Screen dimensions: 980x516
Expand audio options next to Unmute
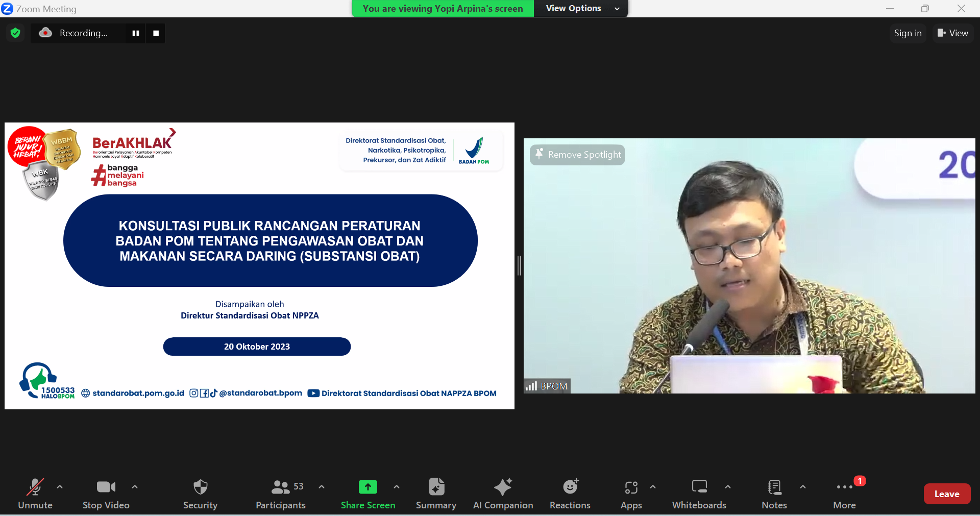pos(59,487)
